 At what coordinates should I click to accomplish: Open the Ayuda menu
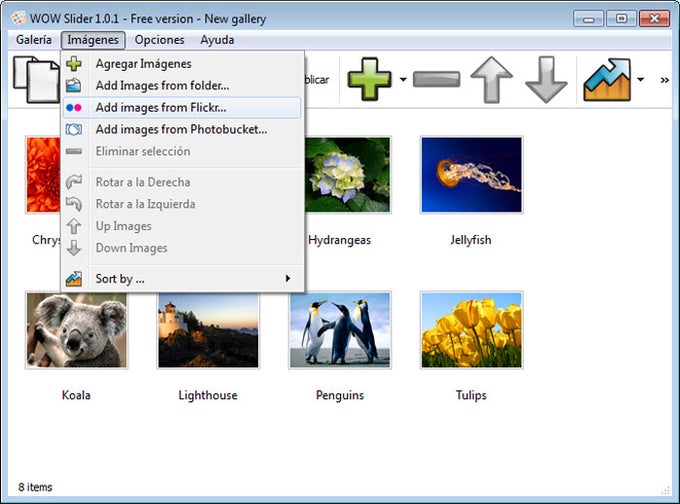click(217, 40)
